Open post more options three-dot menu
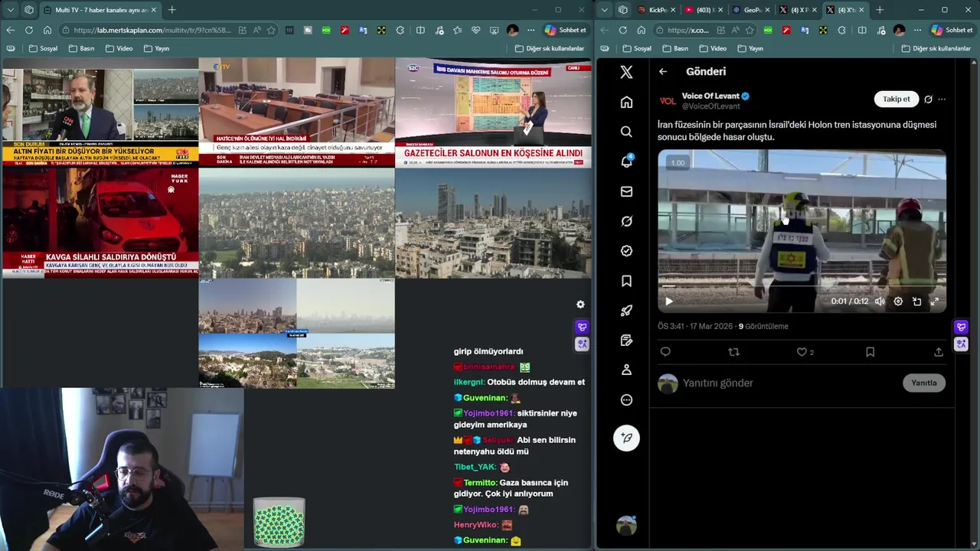This screenshot has width=980, height=551. click(942, 99)
